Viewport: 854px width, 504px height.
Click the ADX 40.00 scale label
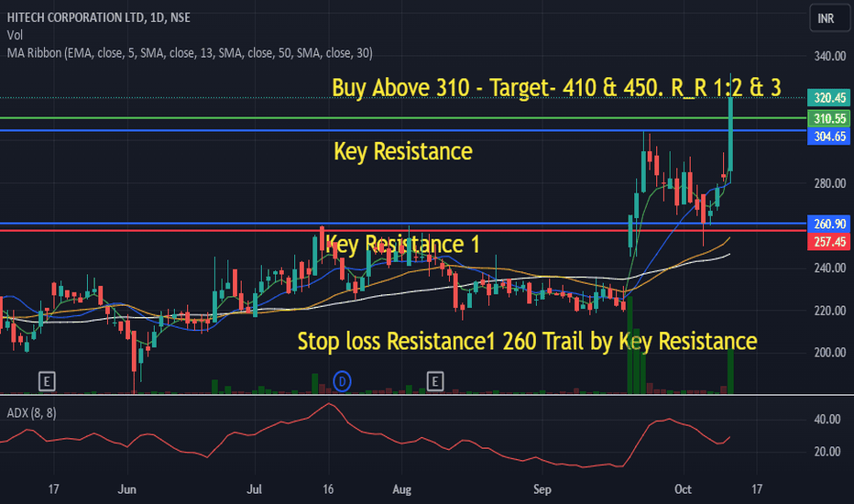827,420
